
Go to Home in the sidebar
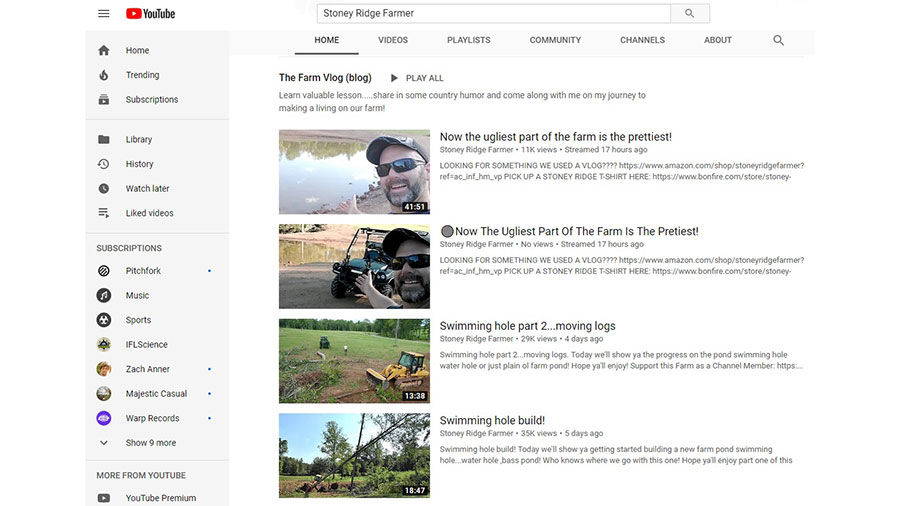[x=137, y=50]
